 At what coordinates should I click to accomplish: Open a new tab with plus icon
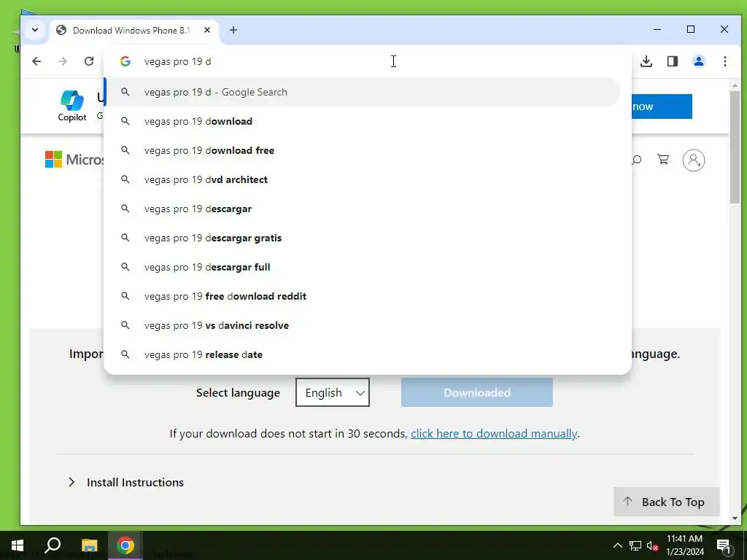pyautogui.click(x=233, y=30)
